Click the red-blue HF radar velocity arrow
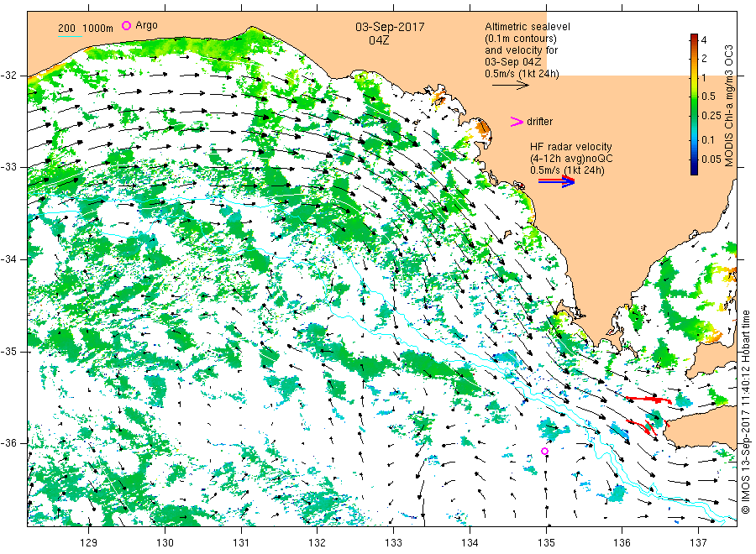This screenshot has height=554, width=756. 556,181
